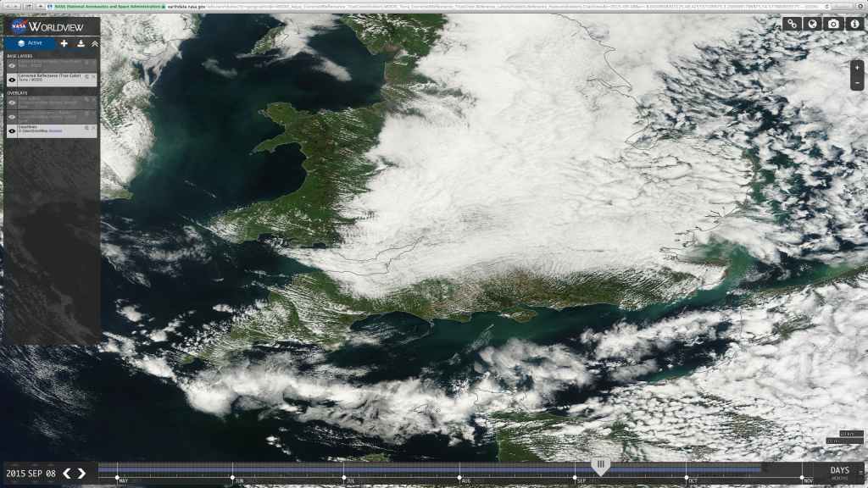Collapse the timeline with end handle
The image size is (868, 488).
[861, 473]
